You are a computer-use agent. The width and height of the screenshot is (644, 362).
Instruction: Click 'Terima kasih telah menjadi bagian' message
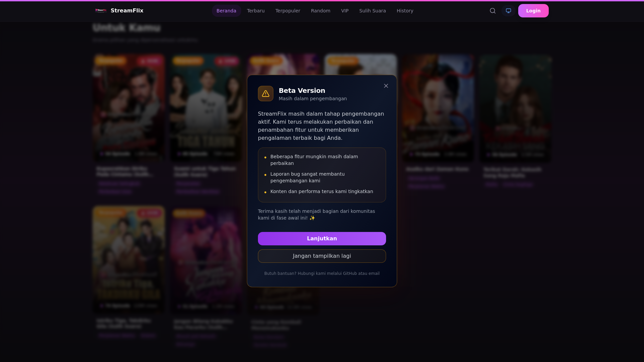pyautogui.click(x=317, y=215)
